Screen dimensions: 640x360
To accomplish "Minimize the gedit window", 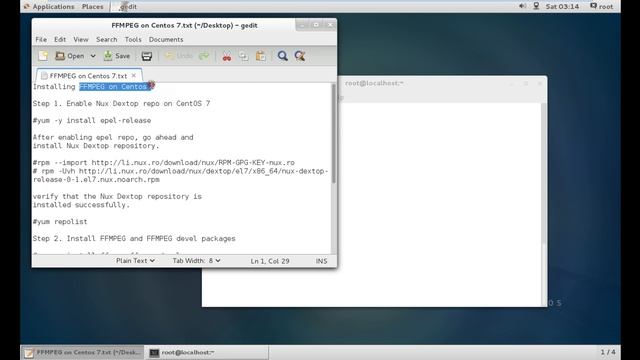I will coord(302,25).
